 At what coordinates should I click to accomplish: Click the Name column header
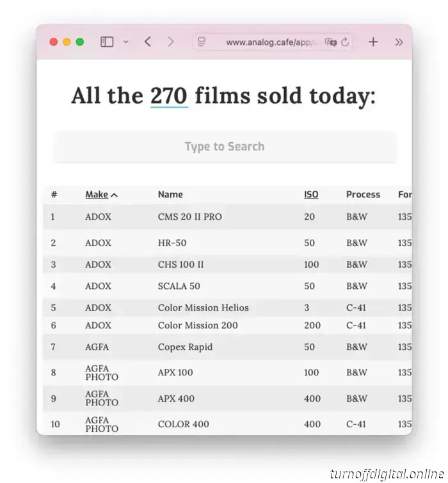tap(170, 194)
